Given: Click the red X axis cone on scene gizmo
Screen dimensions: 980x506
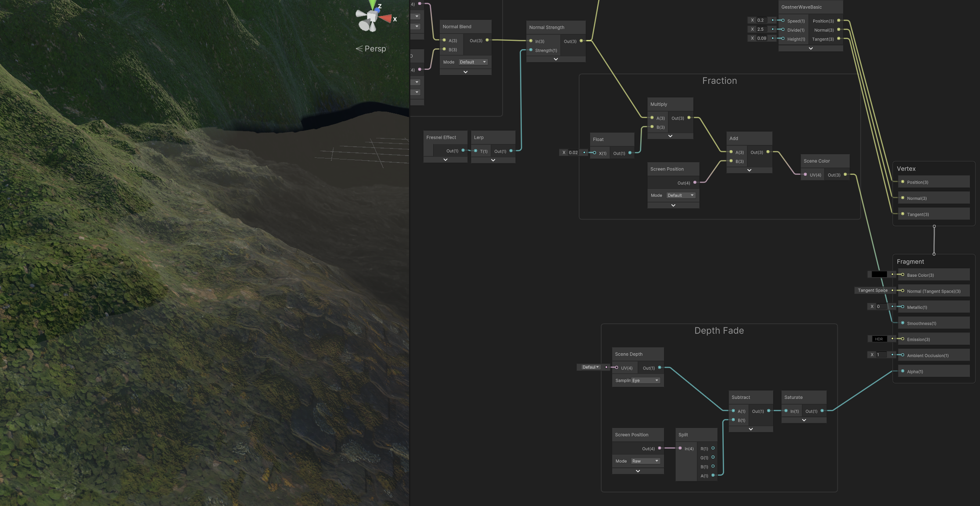Looking at the screenshot, I should tap(386, 18).
